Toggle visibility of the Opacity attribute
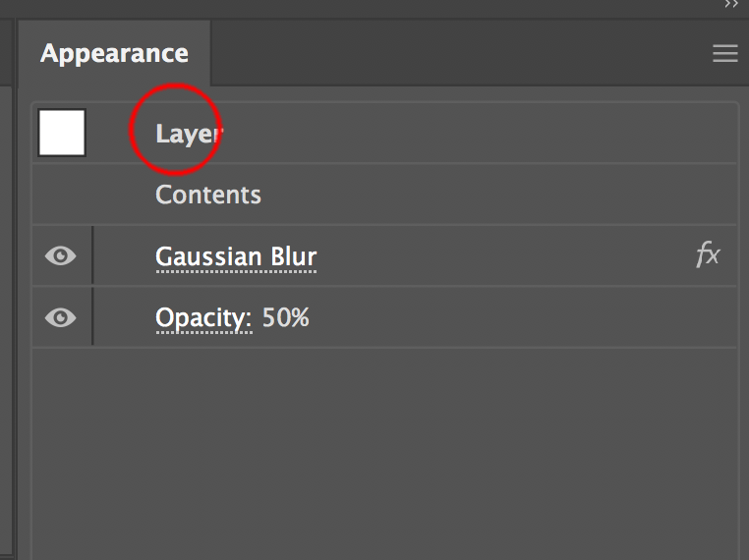749x560 pixels. pyautogui.click(x=61, y=317)
